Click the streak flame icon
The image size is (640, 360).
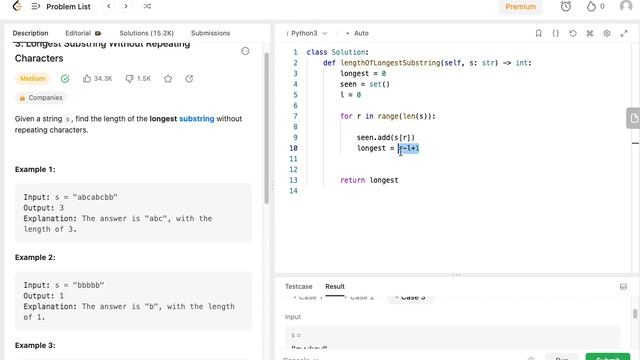coord(591,6)
